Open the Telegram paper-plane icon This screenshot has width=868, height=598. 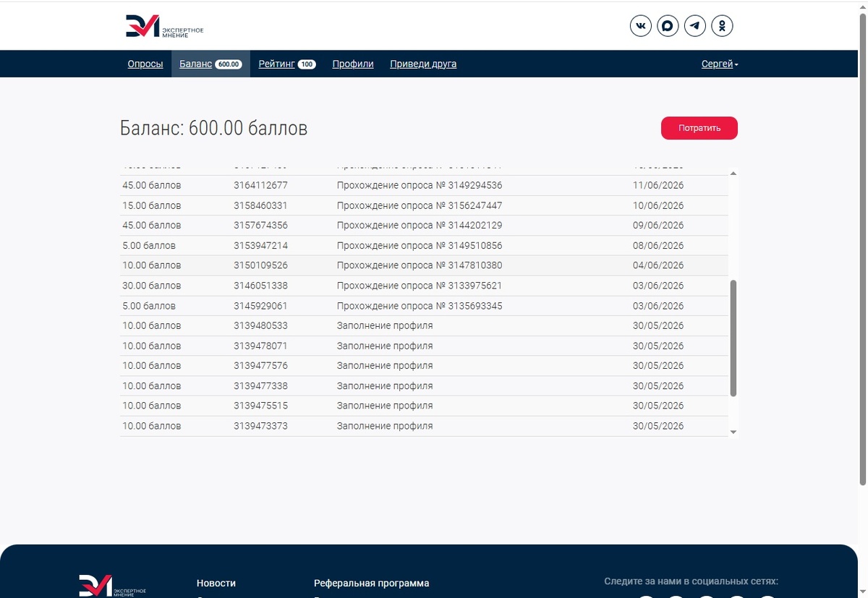695,26
